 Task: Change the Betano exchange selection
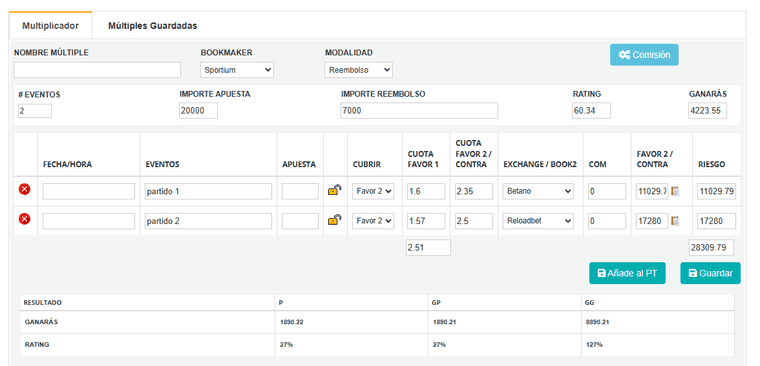click(x=538, y=191)
